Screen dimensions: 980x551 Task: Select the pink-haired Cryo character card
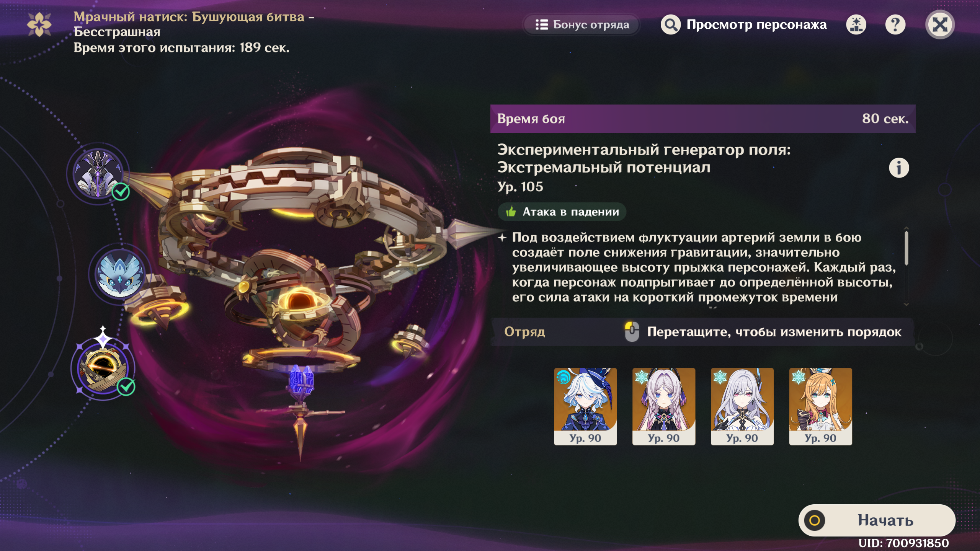pos(664,406)
